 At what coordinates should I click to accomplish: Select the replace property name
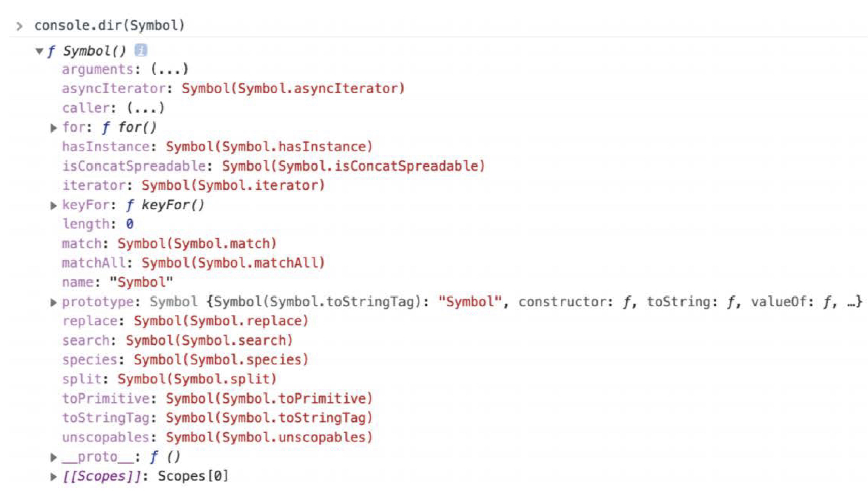pos(90,321)
